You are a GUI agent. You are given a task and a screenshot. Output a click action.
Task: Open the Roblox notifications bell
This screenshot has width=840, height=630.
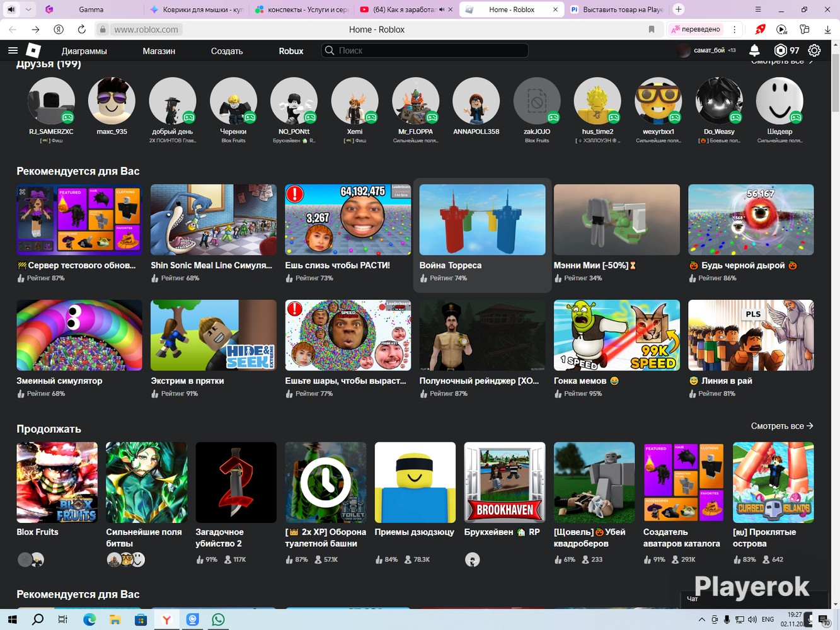(754, 50)
